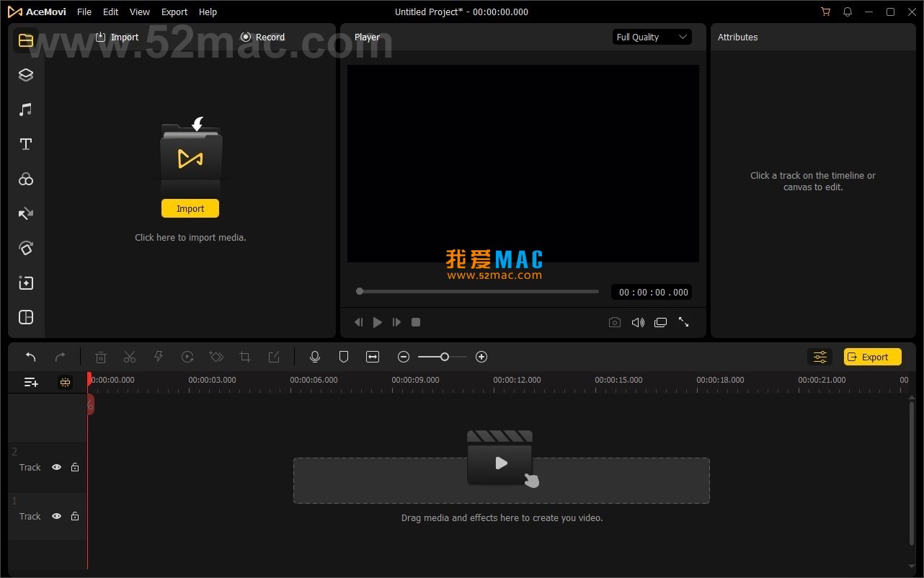Mute player volume speaker icon
The image size is (924, 578).
638,322
